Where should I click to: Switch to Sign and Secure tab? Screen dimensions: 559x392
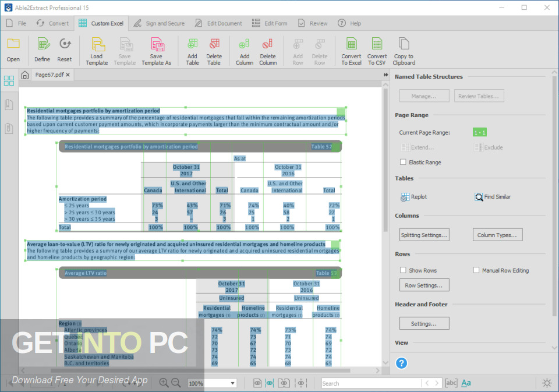(x=160, y=23)
